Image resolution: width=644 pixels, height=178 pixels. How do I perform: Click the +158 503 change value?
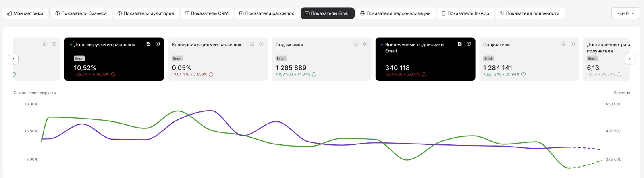click(285, 74)
